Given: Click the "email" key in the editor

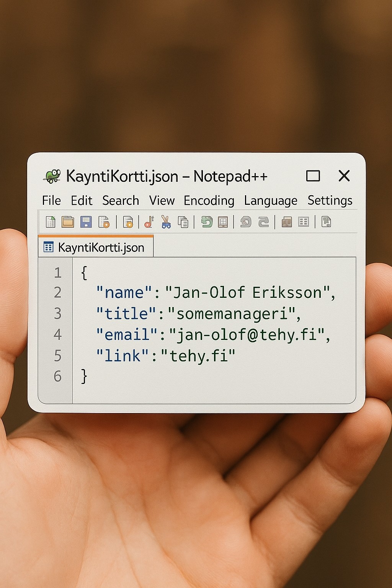Looking at the screenshot, I should (x=127, y=335).
